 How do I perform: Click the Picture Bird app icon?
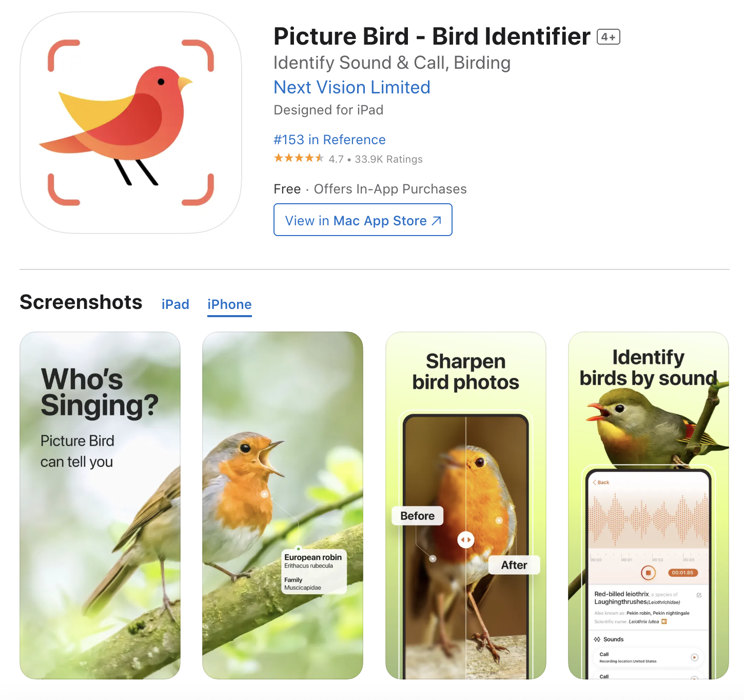pyautogui.click(x=131, y=123)
